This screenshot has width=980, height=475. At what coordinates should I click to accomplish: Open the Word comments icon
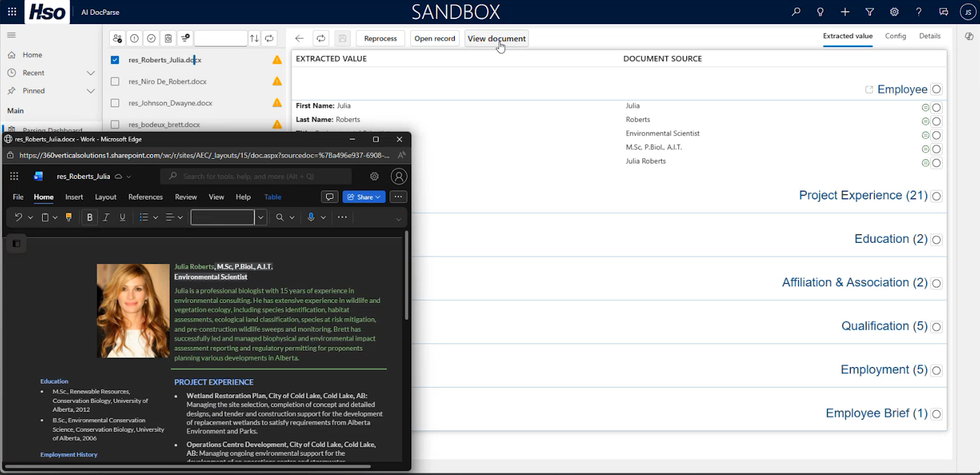click(329, 197)
